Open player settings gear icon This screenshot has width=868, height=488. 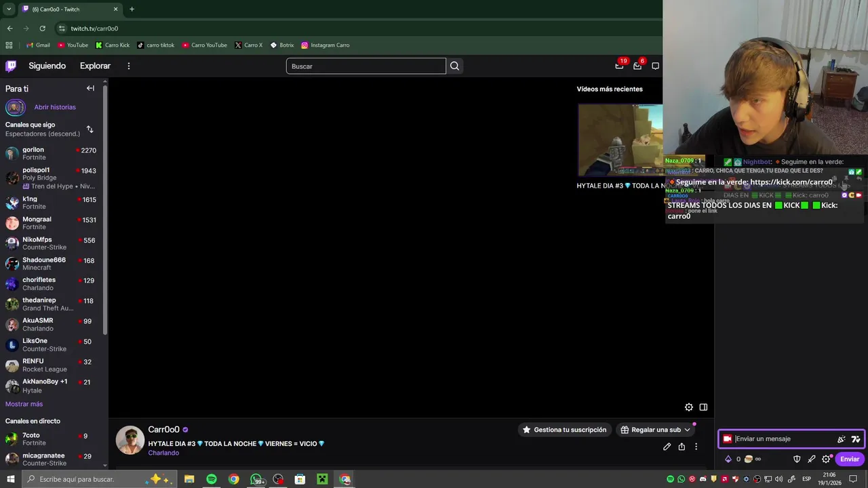[689, 407]
